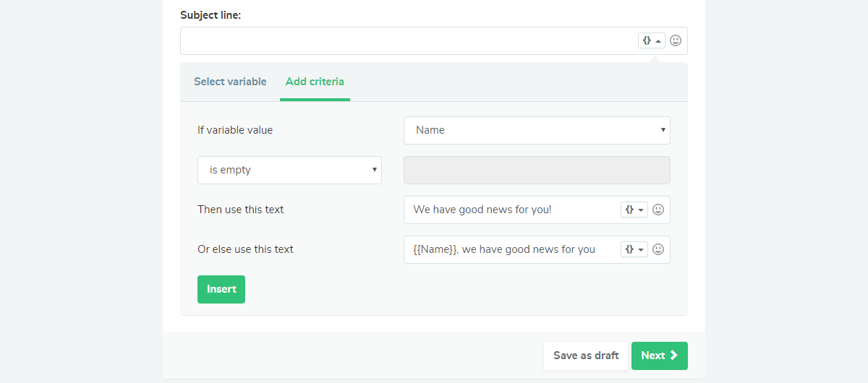The image size is (868, 383).
Task: Click the 'Or else use this text' label
Action: click(245, 249)
